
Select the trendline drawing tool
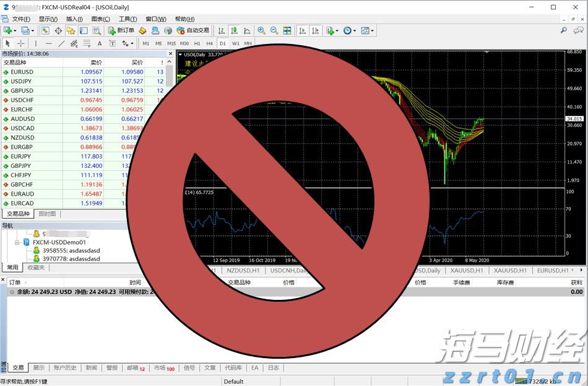[x=61, y=43]
